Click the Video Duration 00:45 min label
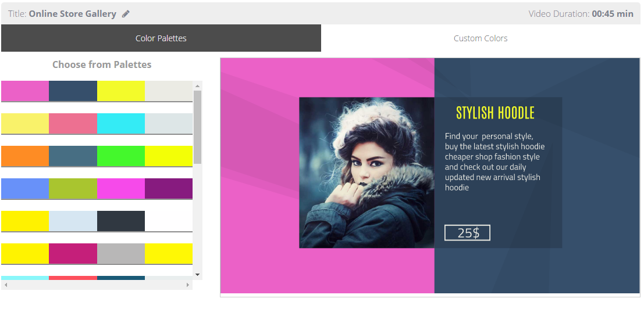The height and width of the screenshot is (309, 644). [581, 13]
